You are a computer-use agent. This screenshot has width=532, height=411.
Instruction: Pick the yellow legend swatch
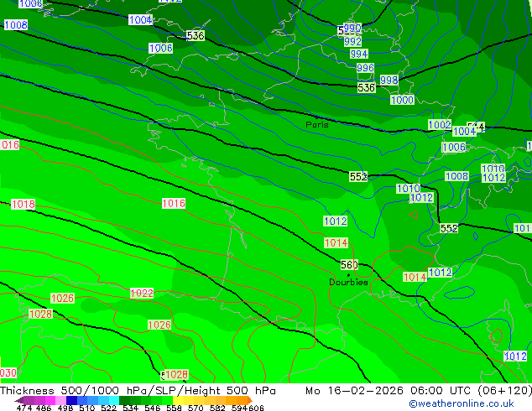(178, 400)
